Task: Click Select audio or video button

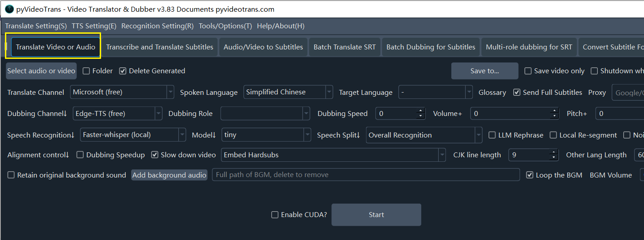Action: (x=41, y=71)
